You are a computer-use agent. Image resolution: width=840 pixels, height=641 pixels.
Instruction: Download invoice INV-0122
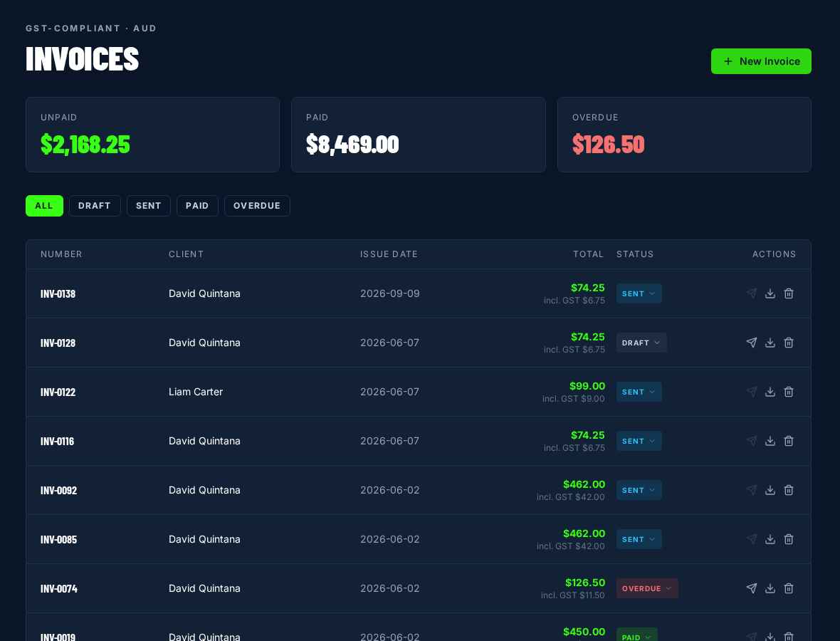pyautogui.click(x=770, y=392)
